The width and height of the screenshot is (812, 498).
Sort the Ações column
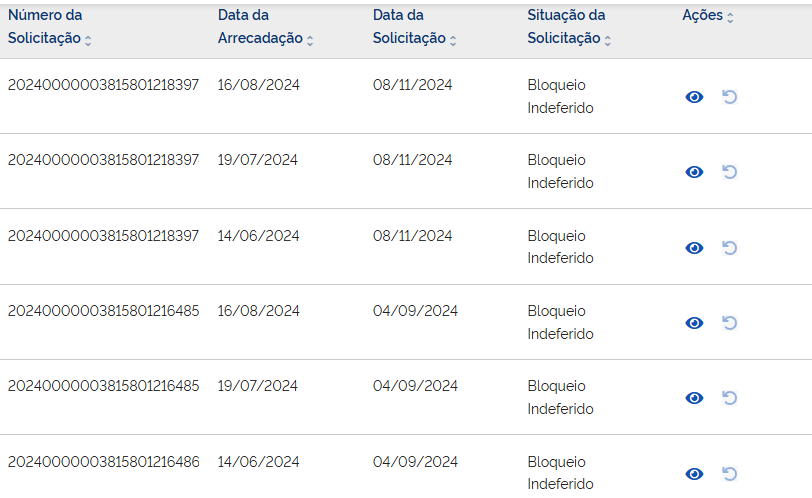pyautogui.click(x=730, y=18)
